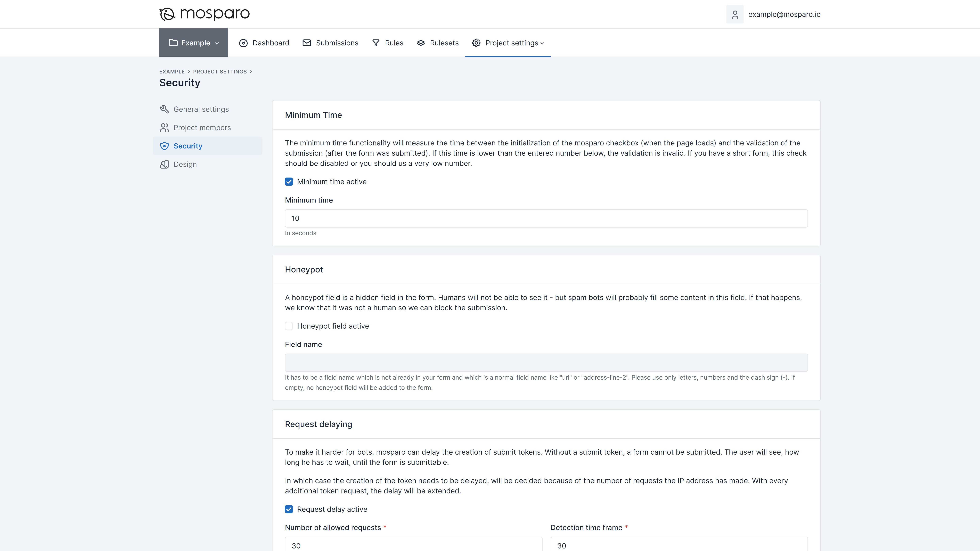Click the mosparo logo
Viewport: 980px width, 551px height.
[x=204, y=14]
